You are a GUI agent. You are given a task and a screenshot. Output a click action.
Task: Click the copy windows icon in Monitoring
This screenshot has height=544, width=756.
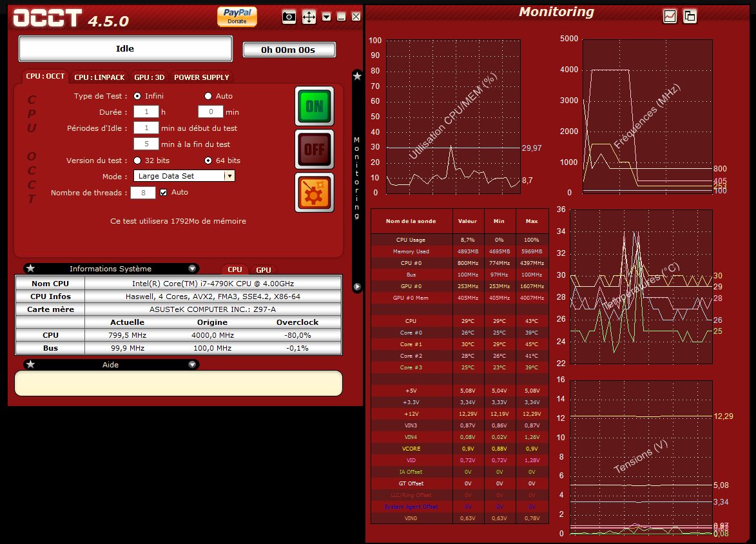(x=690, y=17)
